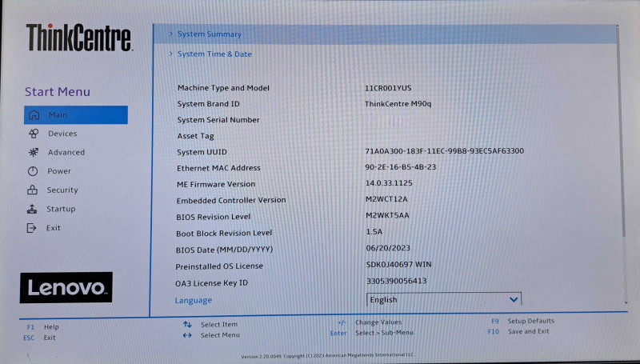640x364 pixels.
Task: Click the Embedded Controller Version label
Action: point(231,200)
